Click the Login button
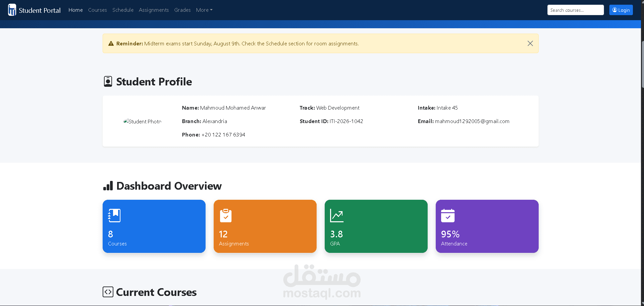 pos(621,10)
